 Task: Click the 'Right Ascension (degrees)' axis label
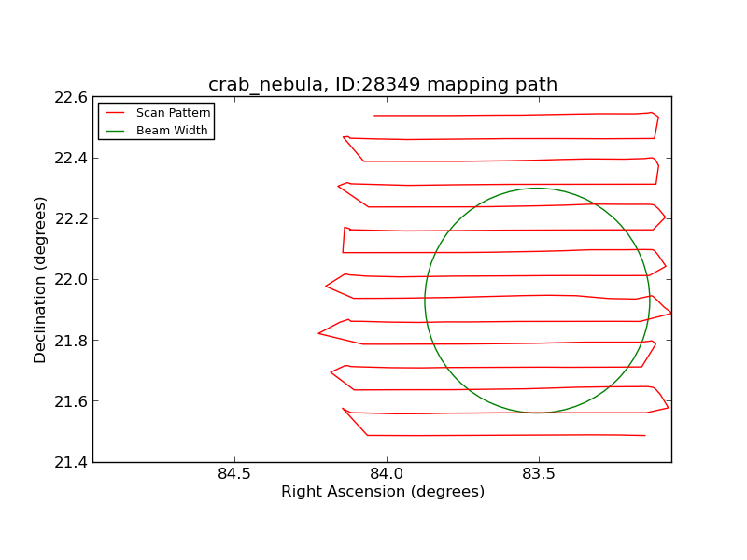tap(383, 492)
